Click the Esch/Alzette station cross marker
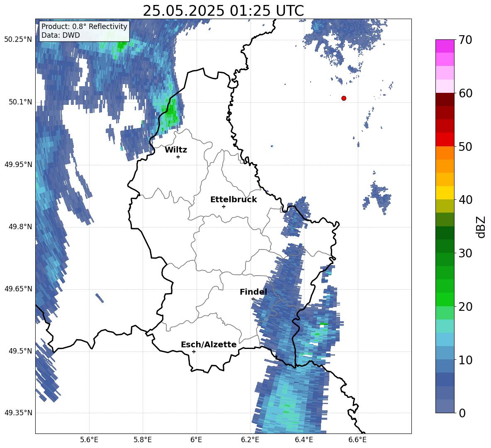The image size is (491, 448). point(194,351)
